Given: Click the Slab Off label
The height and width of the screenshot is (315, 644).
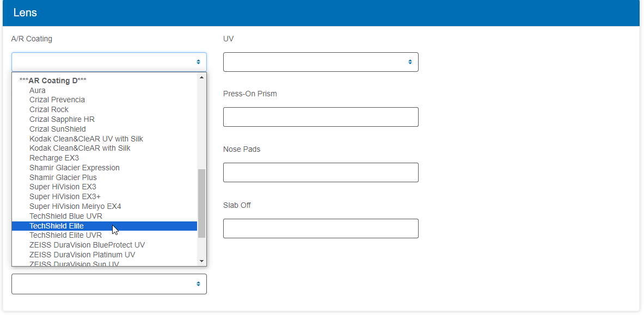Looking at the screenshot, I should coord(237,205).
